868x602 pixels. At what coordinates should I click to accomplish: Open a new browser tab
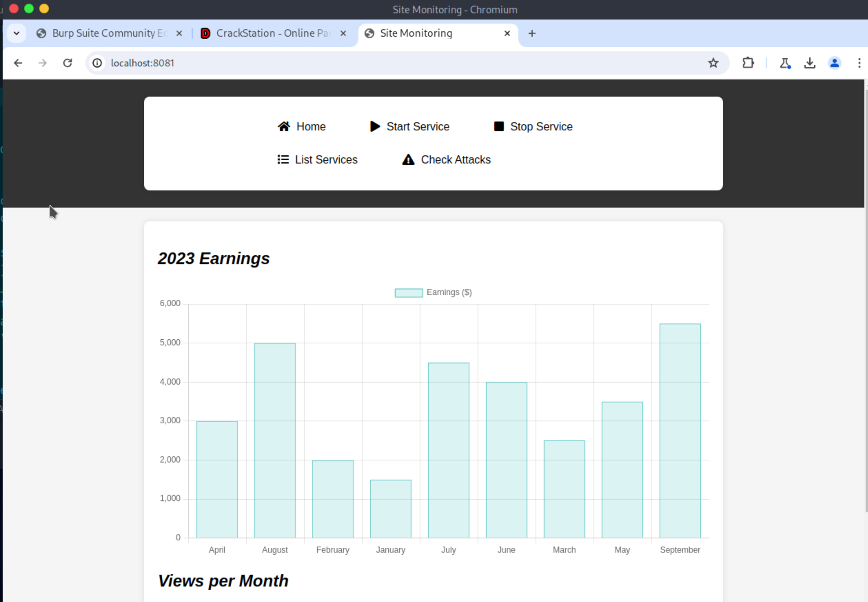click(532, 33)
